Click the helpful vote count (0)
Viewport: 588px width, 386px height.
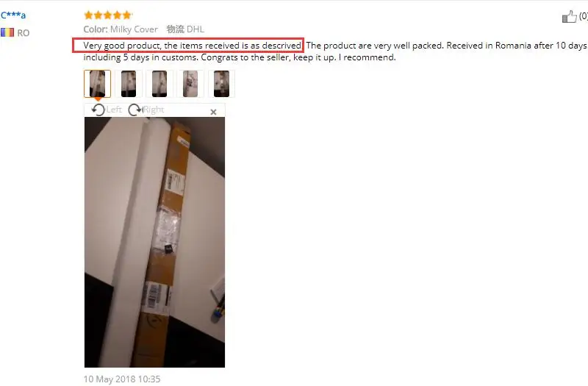(583, 15)
